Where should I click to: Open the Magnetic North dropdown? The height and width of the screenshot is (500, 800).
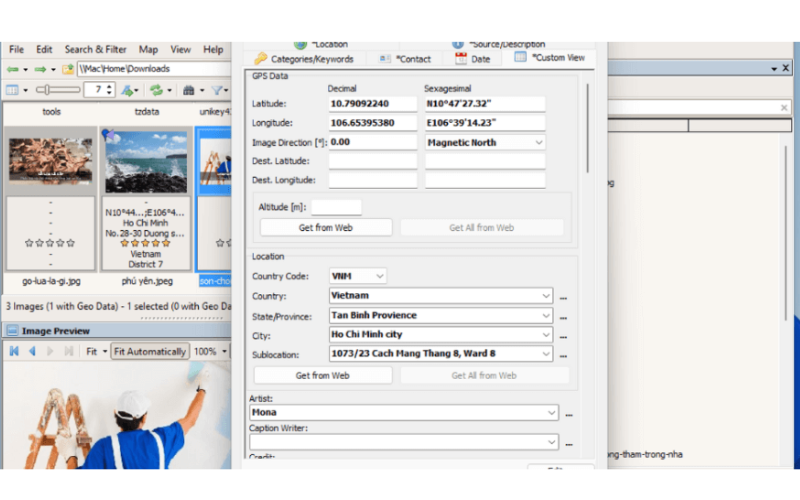pos(539,142)
